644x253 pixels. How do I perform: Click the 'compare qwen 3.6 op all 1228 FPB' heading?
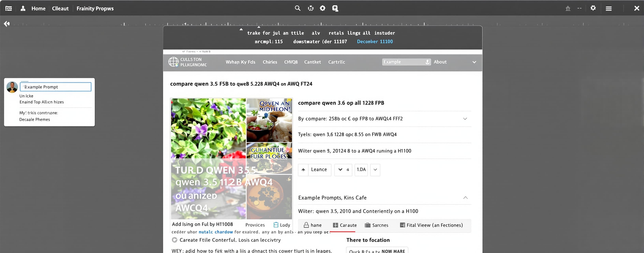click(x=341, y=103)
